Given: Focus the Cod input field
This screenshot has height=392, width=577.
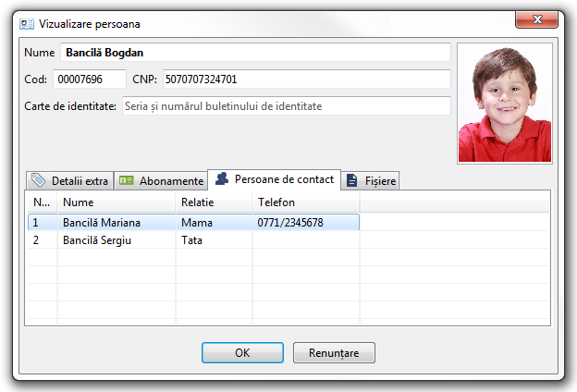Looking at the screenshot, I should pyautogui.click(x=90, y=80).
